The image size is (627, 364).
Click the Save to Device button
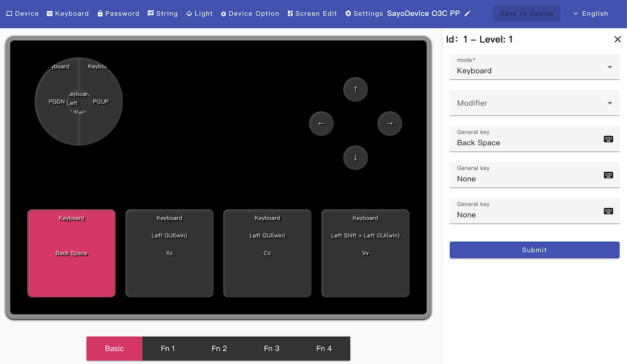tap(527, 14)
